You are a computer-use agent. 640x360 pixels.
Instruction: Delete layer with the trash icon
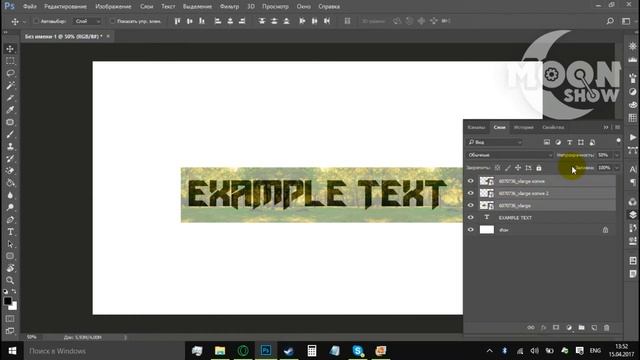(x=607, y=327)
